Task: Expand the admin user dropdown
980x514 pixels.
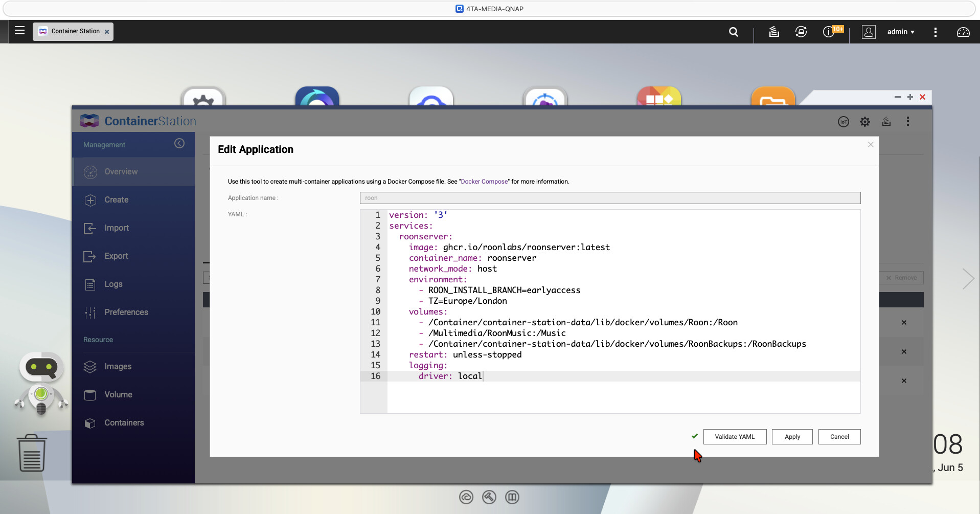Action: point(901,32)
